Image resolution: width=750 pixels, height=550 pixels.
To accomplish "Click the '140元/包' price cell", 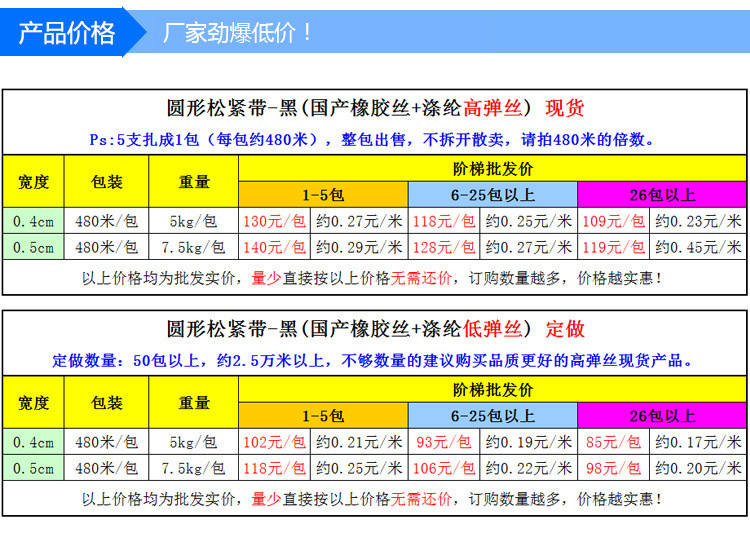I will click(x=275, y=247).
